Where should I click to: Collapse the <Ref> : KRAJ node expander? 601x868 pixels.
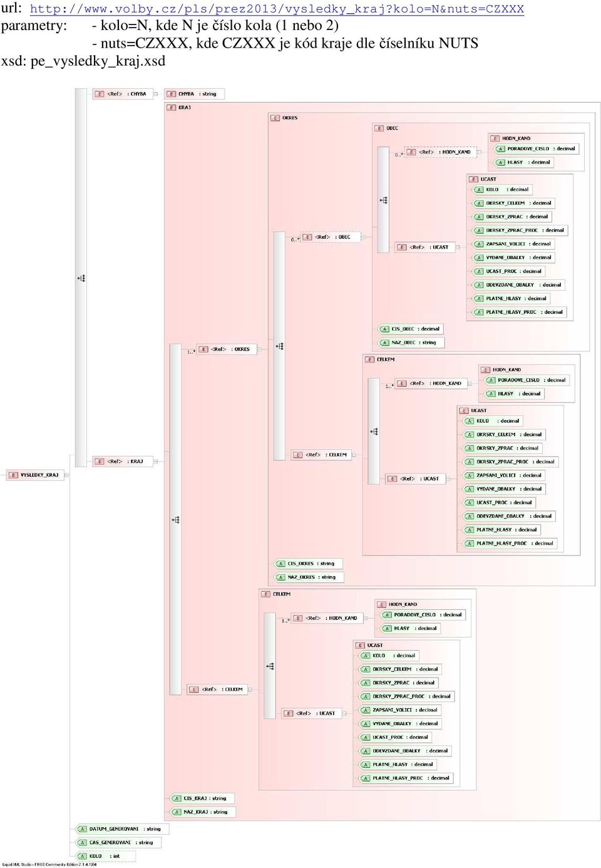pyautogui.click(x=156, y=462)
